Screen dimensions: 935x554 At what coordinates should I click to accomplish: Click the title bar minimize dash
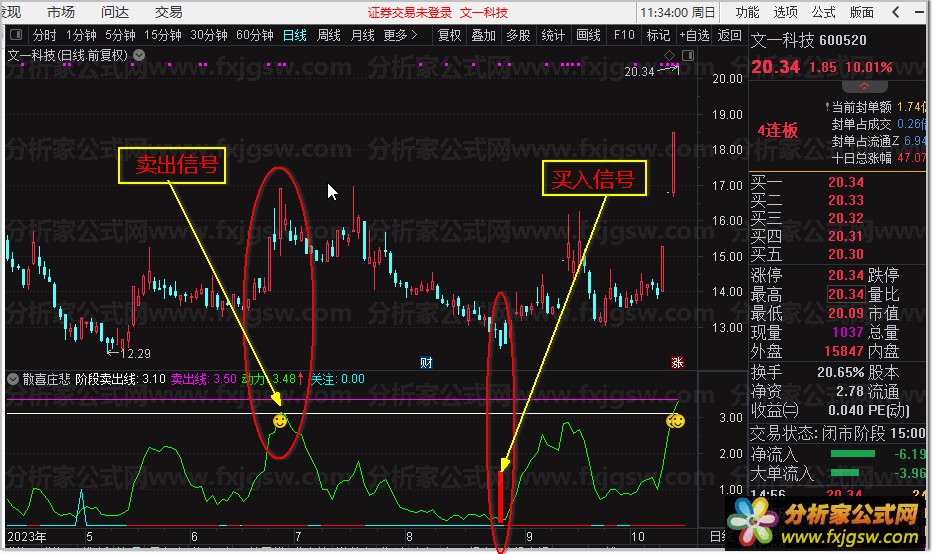pos(919,12)
